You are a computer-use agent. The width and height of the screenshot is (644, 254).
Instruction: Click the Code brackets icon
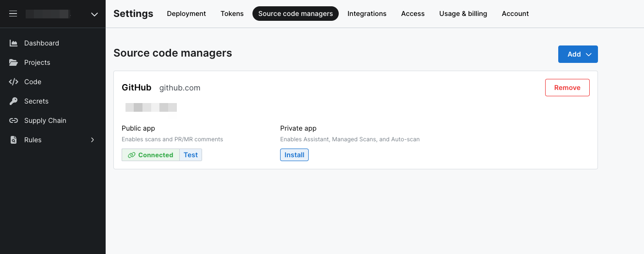tap(14, 82)
